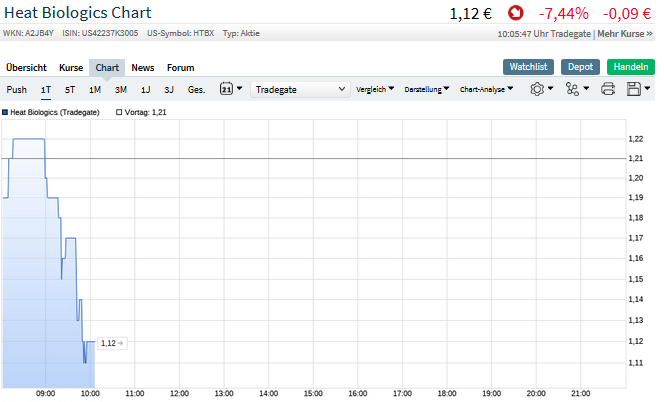Expand the arrow next to calendar icon
Viewport: 664px width, 402px height.
[x=239, y=89]
